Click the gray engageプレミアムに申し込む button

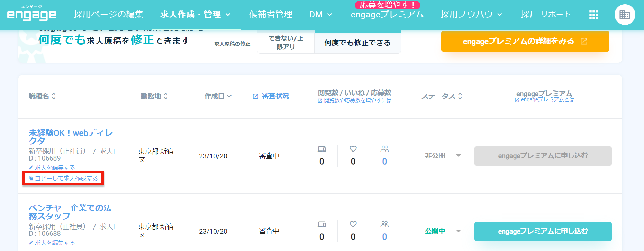tap(543, 156)
